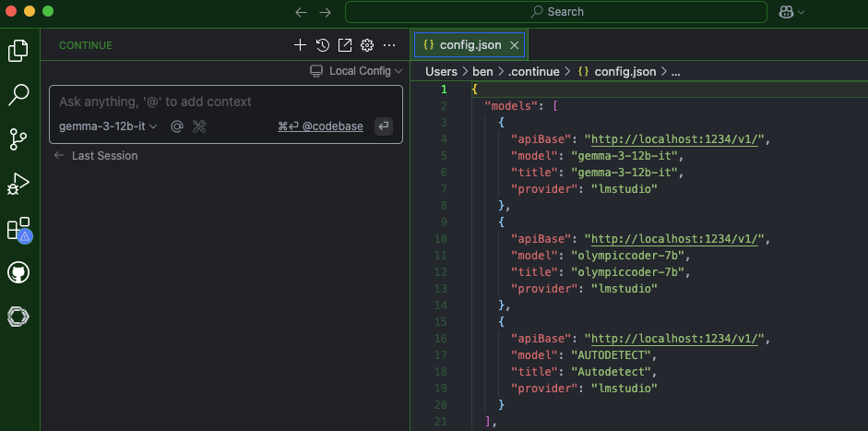Open the GitHub panel icon

click(x=18, y=272)
